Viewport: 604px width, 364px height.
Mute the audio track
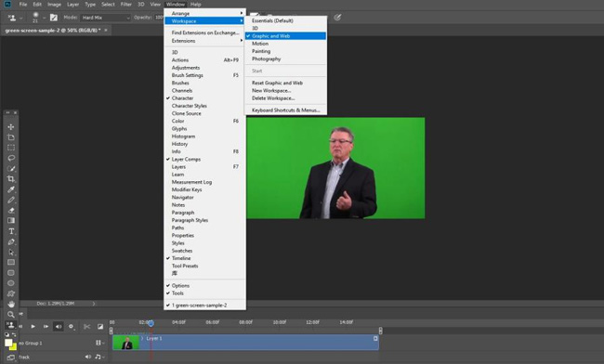[88, 357]
